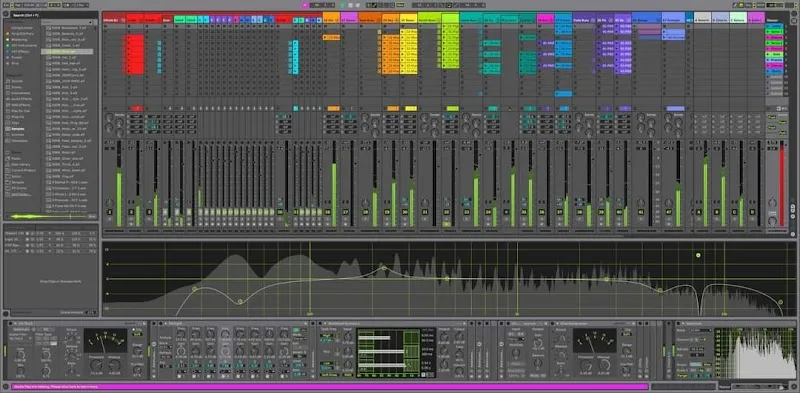
Task: Click second Glue Compressor VU meter
Action: coord(594,340)
